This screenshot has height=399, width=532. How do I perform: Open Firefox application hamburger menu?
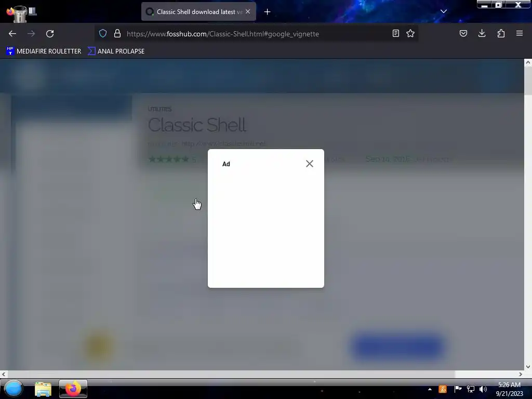[x=520, y=34]
